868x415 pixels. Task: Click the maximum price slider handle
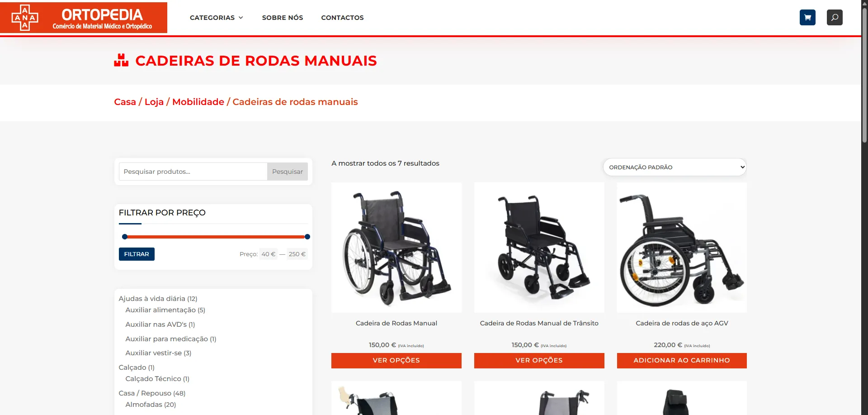coord(307,237)
